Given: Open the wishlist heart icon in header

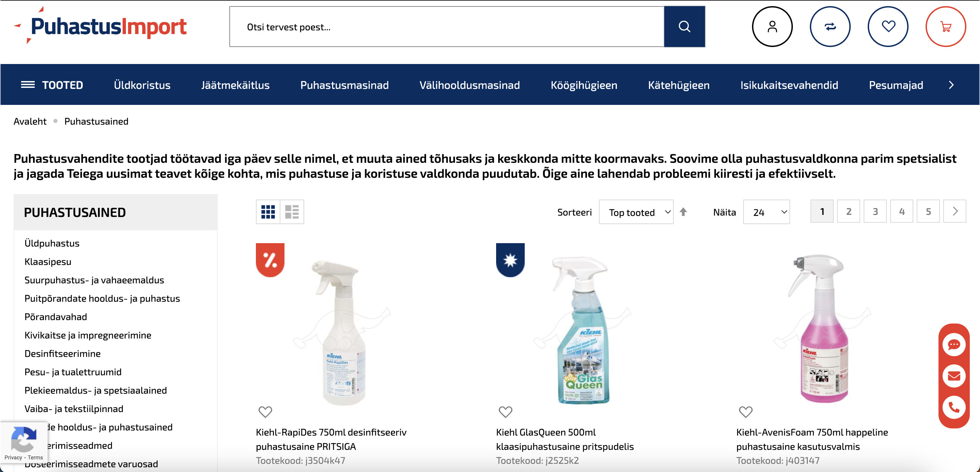Looking at the screenshot, I should [x=888, y=27].
